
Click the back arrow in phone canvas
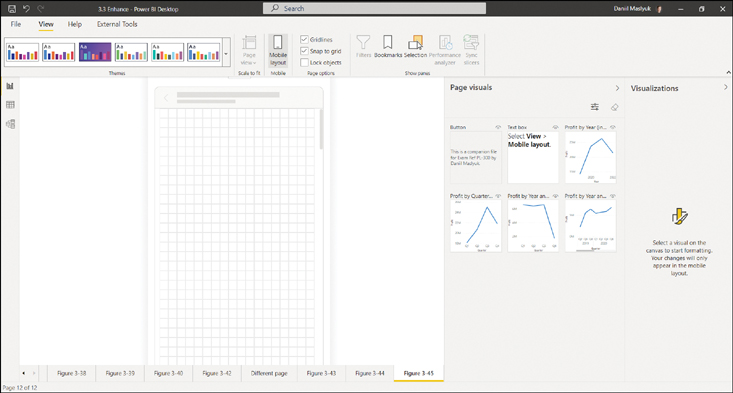[166, 98]
